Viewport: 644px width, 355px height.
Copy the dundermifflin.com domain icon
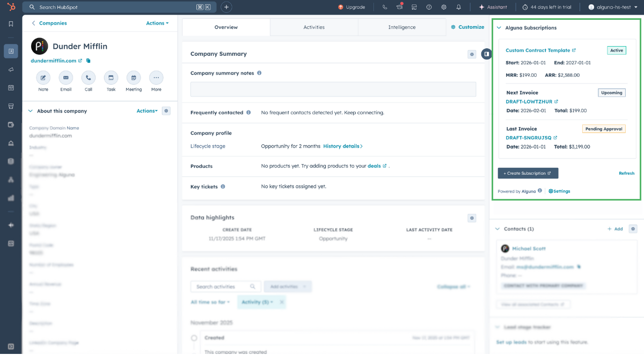89,61
